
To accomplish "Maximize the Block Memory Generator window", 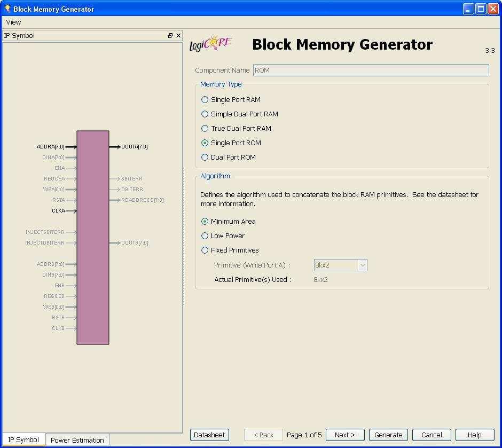I will pos(481,9).
